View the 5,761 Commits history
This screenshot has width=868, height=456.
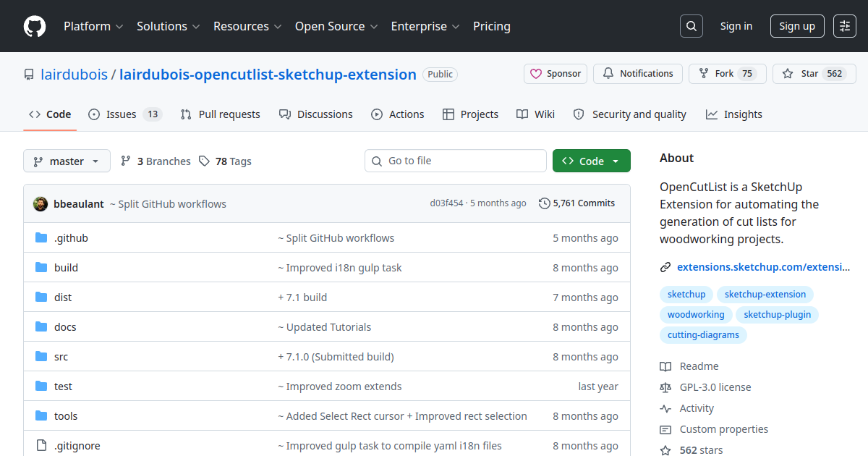pos(577,203)
